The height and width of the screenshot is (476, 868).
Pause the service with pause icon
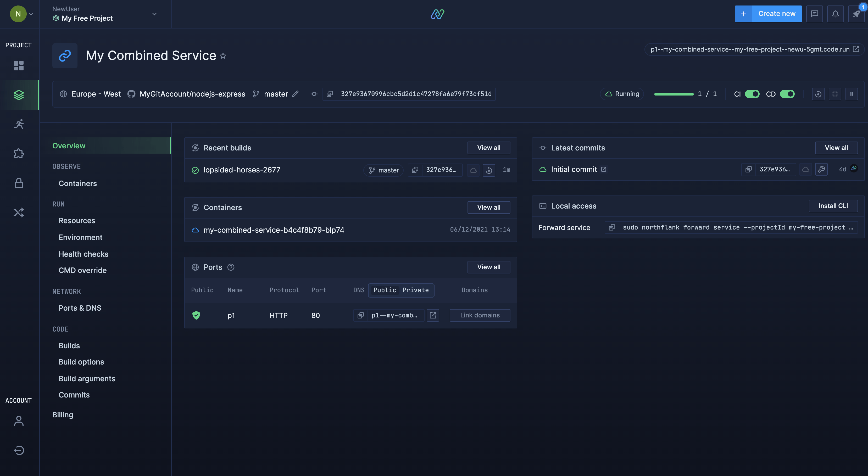(852, 94)
